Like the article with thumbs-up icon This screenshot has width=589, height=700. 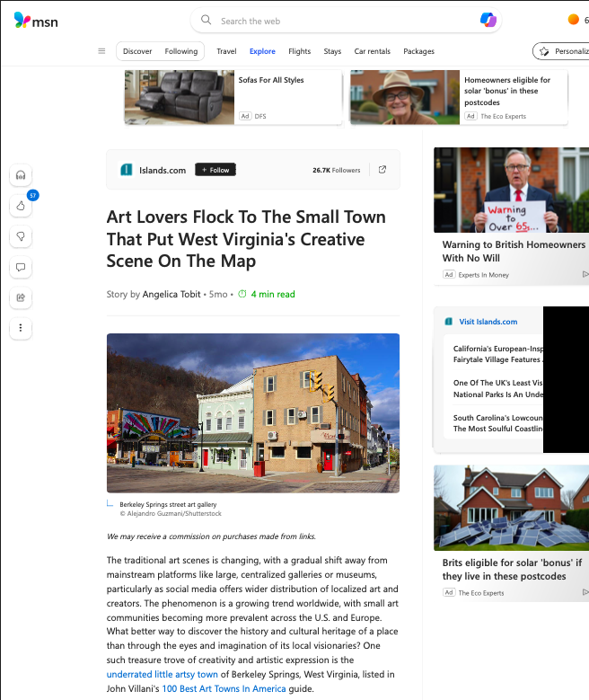click(21, 206)
